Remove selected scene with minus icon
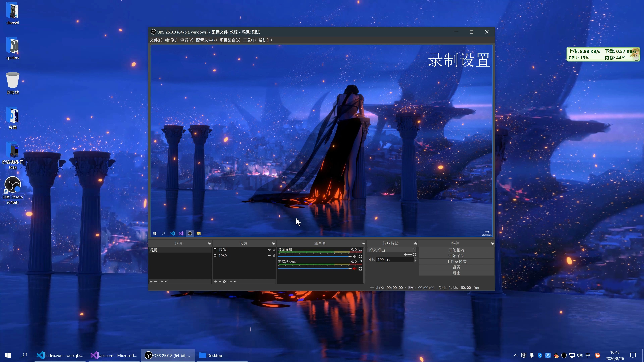 155,282
